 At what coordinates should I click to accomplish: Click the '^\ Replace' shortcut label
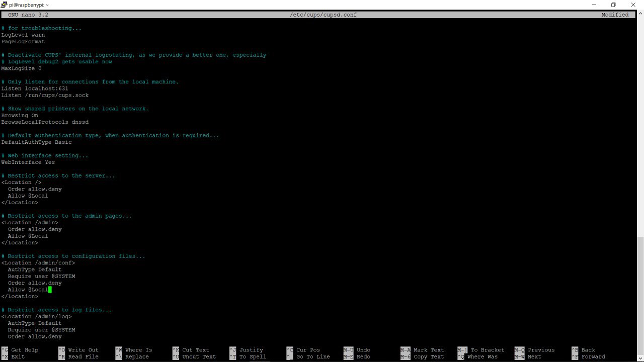(x=132, y=357)
